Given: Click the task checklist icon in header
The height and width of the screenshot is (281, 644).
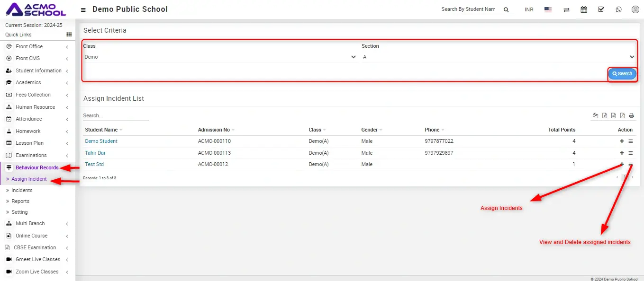Looking at the screenshot, I should point(601,9).
